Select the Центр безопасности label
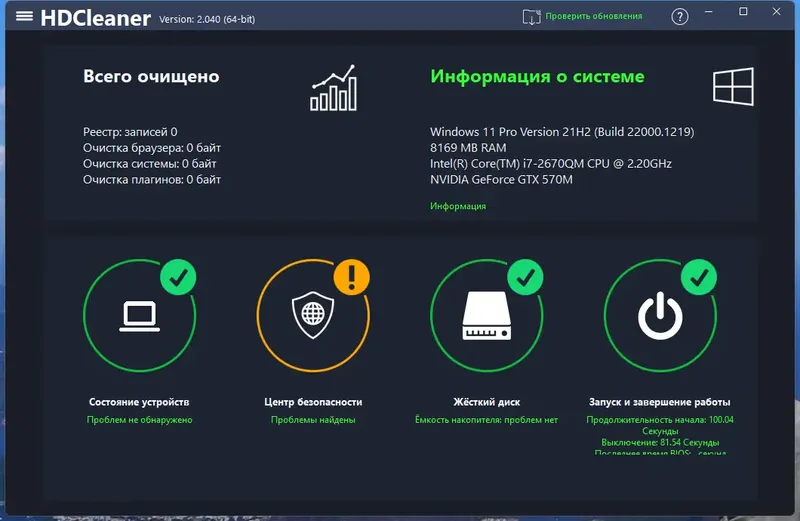800x521 pixels. [x=313, y=402]
